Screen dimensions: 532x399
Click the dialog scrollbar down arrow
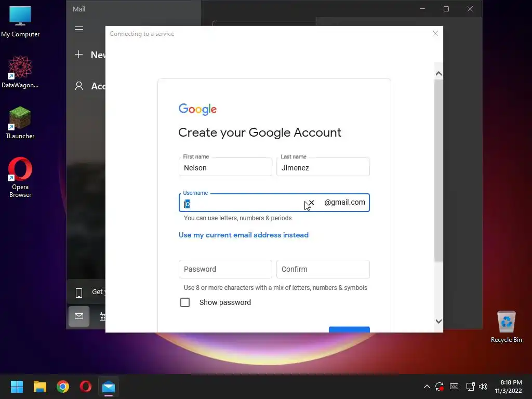pyautogui.click(x=438, y=321)
